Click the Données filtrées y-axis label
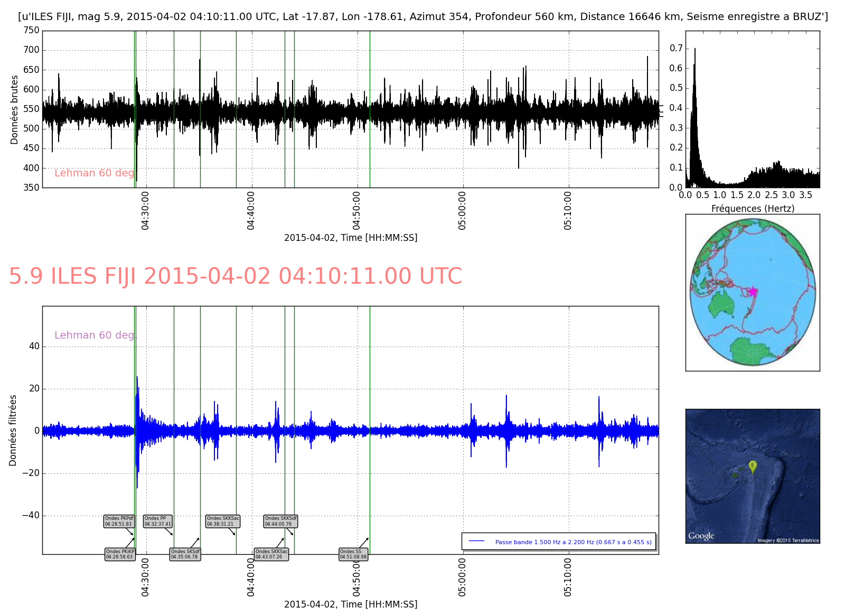This screenshot has width=845, height=616. coord(13,430)
